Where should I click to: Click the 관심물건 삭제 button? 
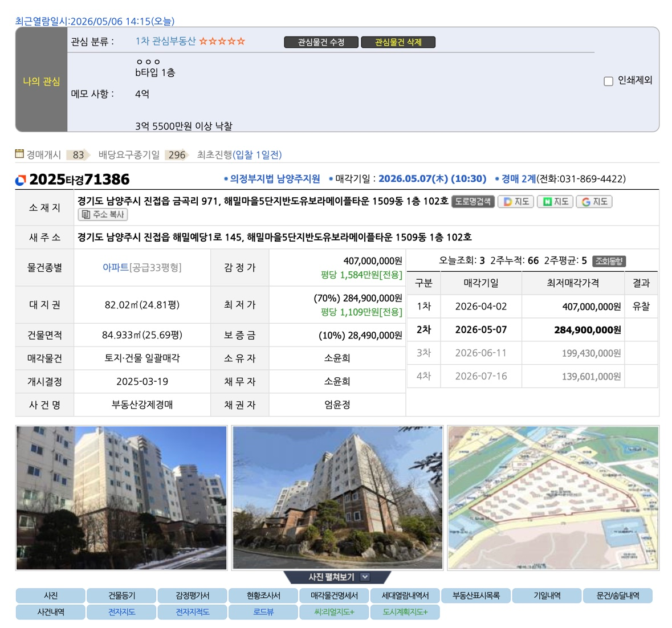[398, 42]
